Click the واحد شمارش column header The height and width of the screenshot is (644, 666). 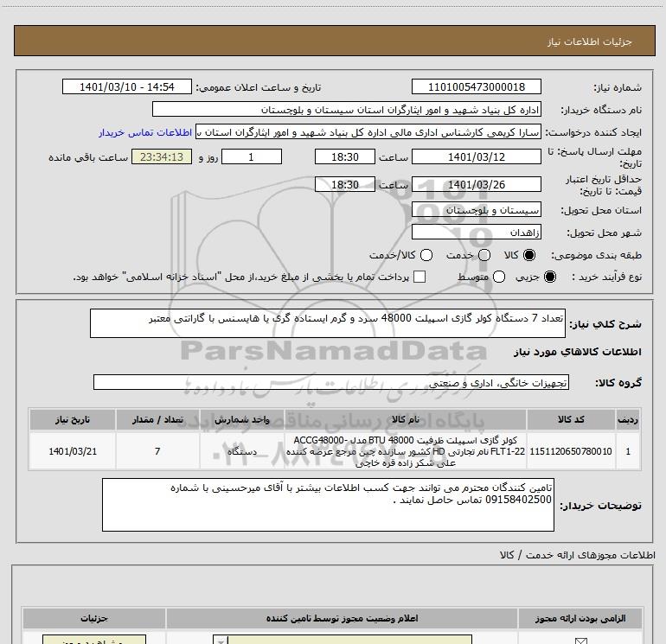pyautogui.click(x=241, y=419)
